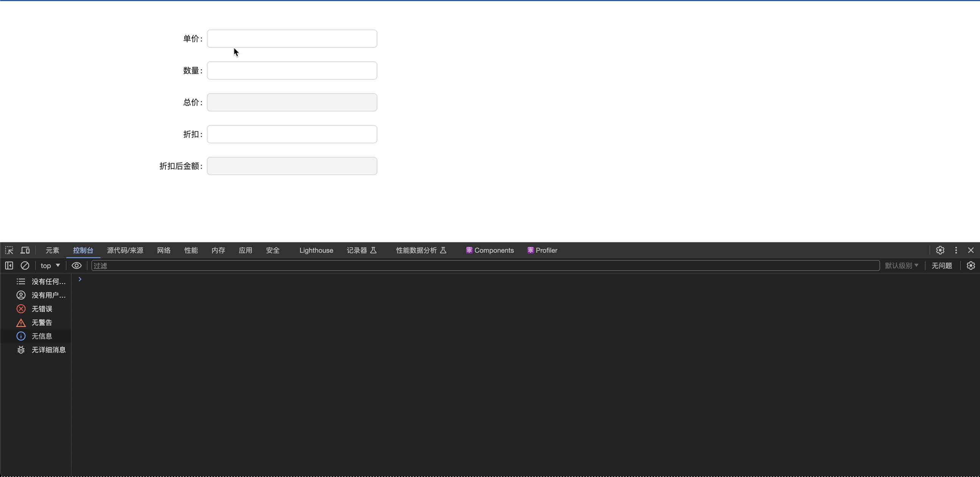Switch to the 网络 tab
The width and height of the screenshot is (980, 477).
pos(164,250)
